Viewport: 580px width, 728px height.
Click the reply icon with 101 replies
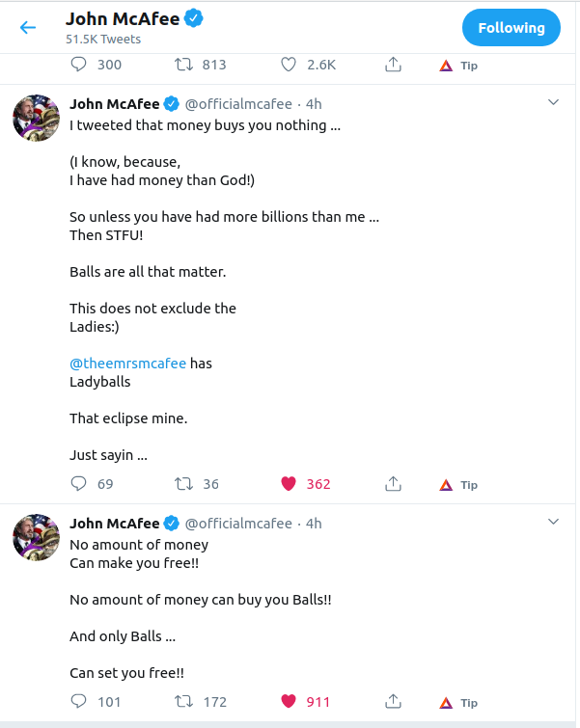(79, 701)
